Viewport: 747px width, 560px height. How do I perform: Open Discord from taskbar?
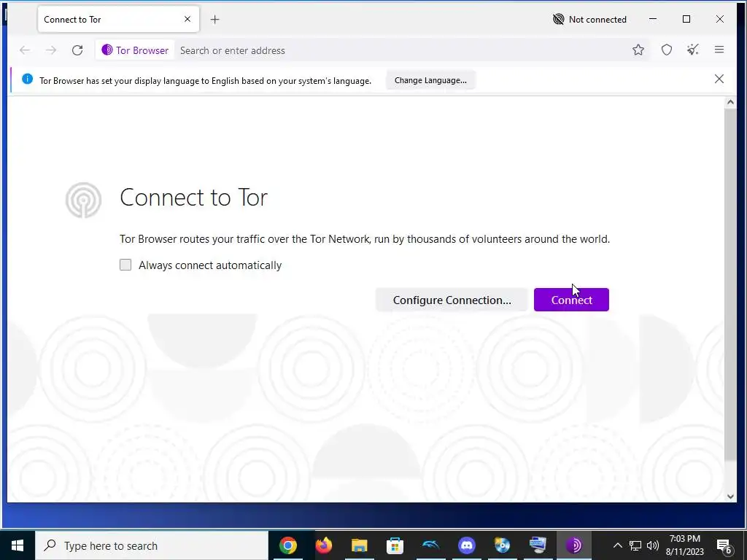pos(466,545)
